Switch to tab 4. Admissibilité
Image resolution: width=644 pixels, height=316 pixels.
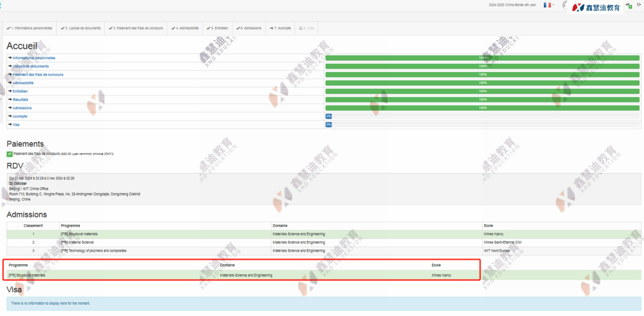pyautogui.click(x=185, y=29)
